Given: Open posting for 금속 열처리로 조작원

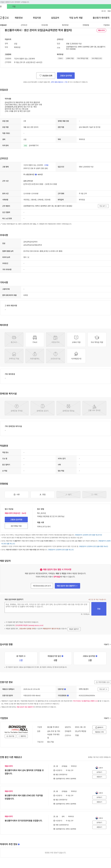Looking at the screenshot, I should pyautogui.click(x=24, y=772).
